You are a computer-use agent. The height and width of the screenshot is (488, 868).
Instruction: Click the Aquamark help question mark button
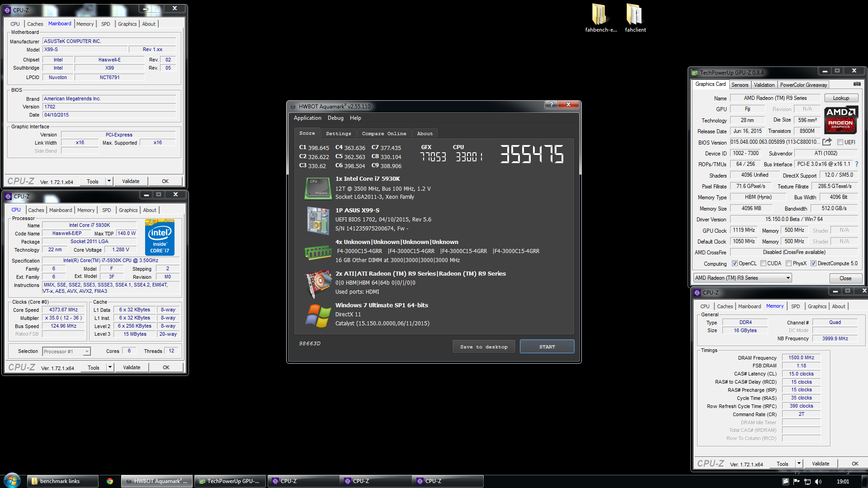[x=551, y=104]
